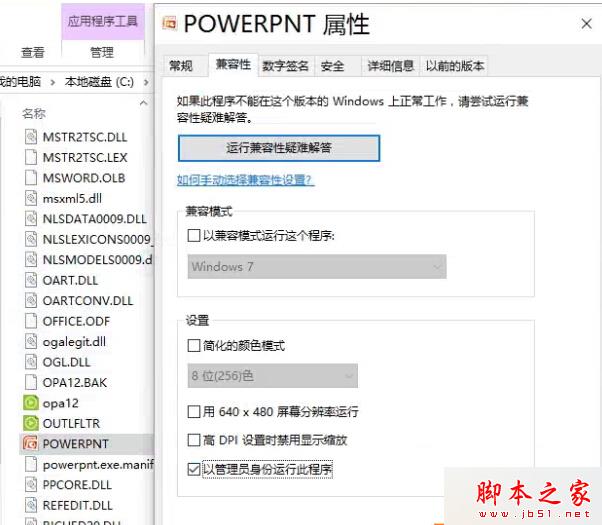
Task: Open the 数字签名 tab
Action: coord(286,66)
